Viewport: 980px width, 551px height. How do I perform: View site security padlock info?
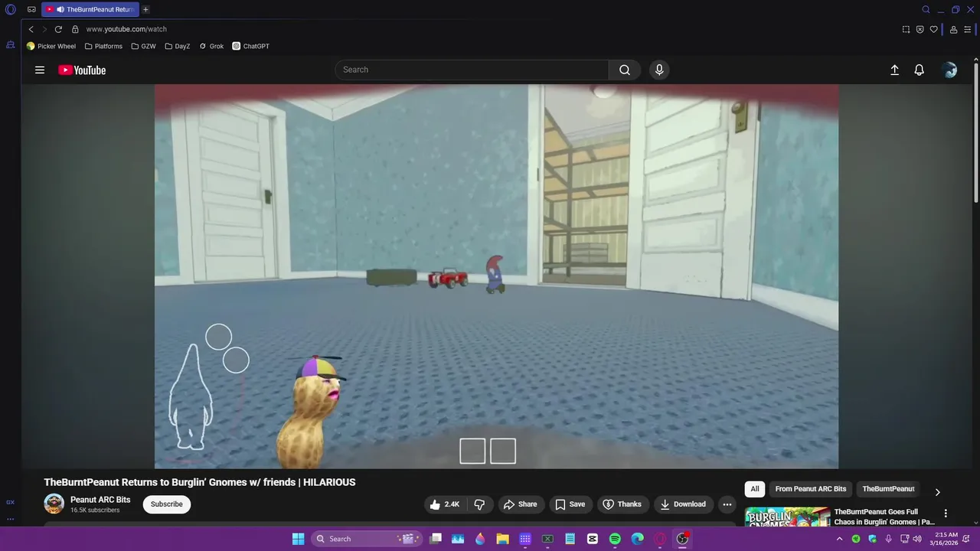point(75,29)
